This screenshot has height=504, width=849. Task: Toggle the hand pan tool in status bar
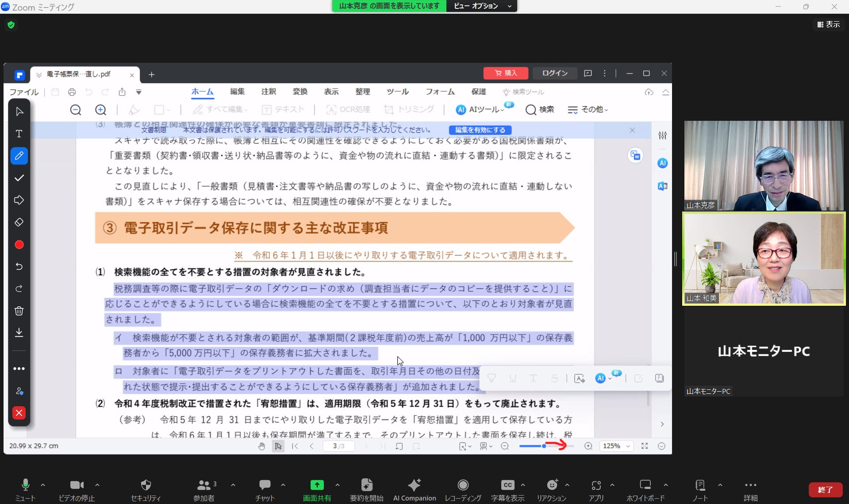261,446
